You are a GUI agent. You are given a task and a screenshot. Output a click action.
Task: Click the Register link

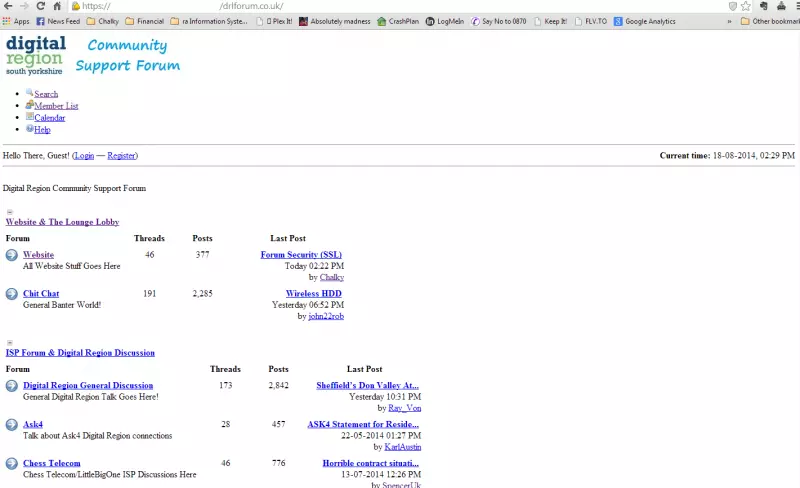(121, 156)
